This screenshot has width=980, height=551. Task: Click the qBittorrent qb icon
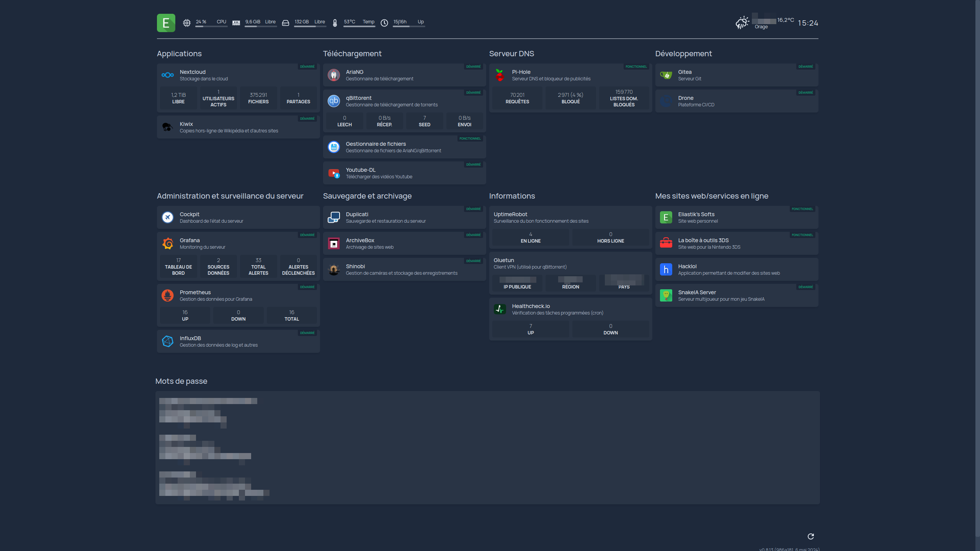point(334,101)
